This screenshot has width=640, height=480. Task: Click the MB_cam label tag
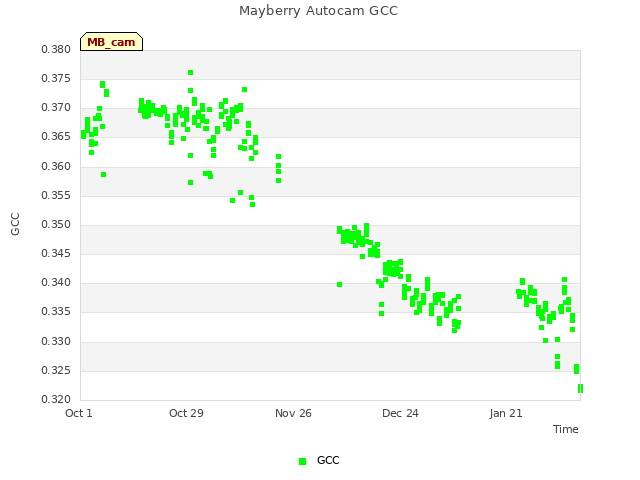[x=111, y=42]
